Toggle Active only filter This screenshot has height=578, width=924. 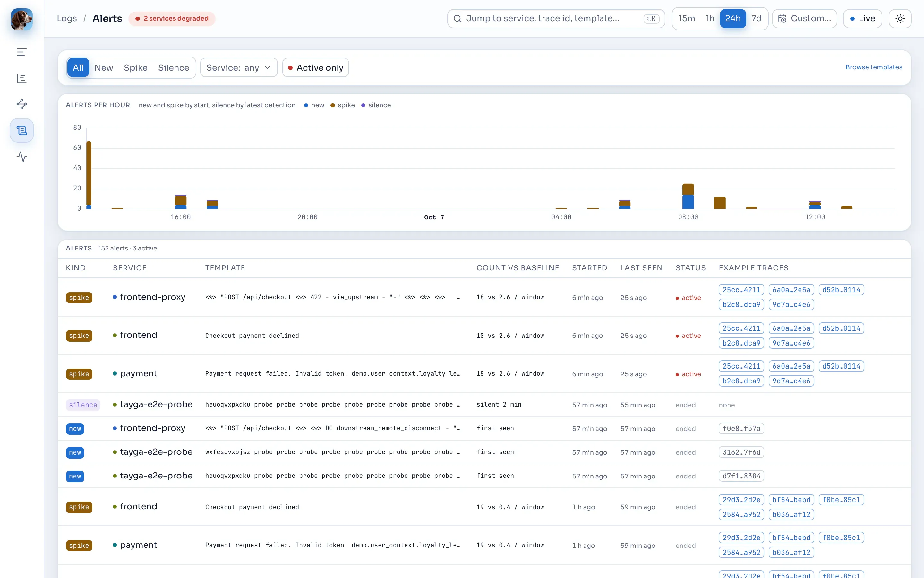[315, 68]
